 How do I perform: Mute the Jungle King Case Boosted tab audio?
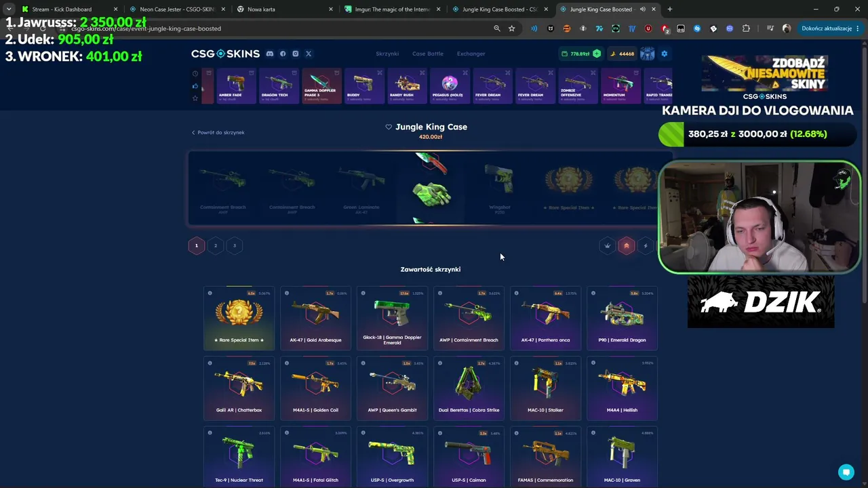pyautogui.click(x=642, y=9)
